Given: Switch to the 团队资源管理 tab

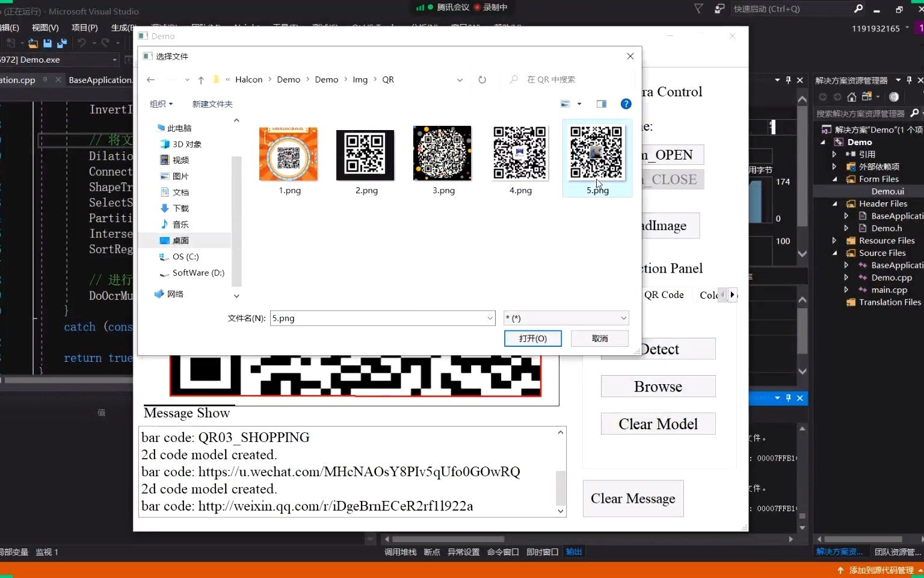Looking at the screenshot, I should (x=898, y=552).
